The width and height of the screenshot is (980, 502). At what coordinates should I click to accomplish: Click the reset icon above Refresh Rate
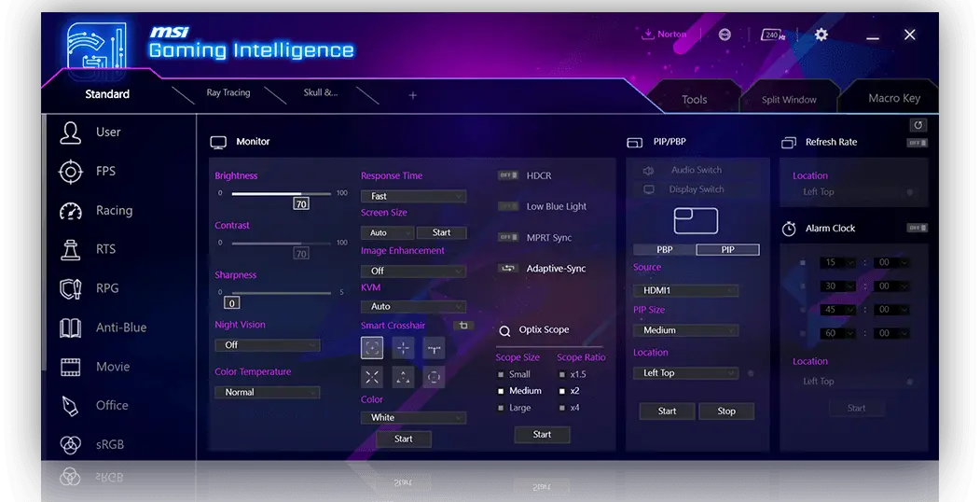tap(918, 125)
